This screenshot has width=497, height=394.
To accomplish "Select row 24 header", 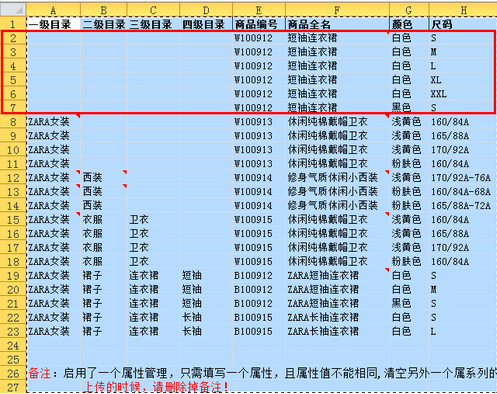I will point(13,346).
